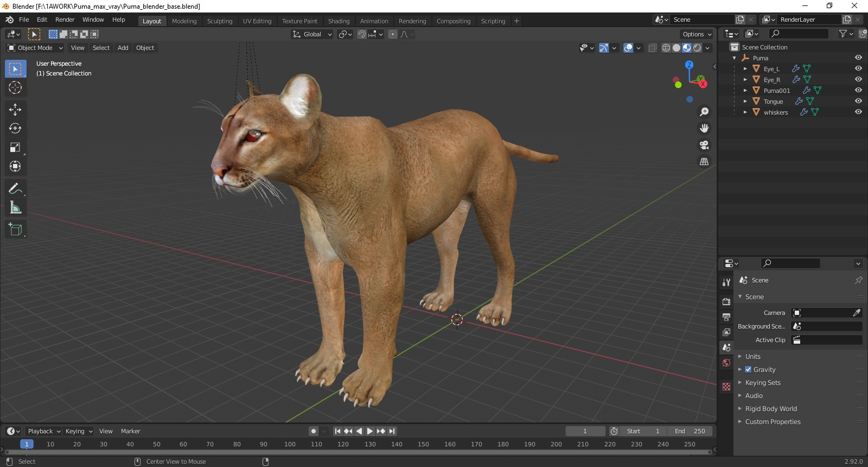Viewport: 868px width, 467px height.
Task: Switch to the UV Editing workspace tab
Action: click(x=257, y=21)
